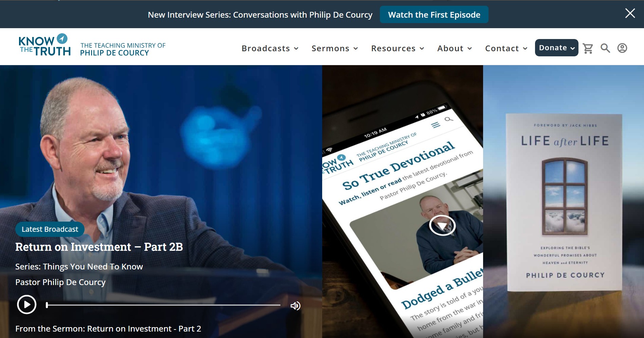Seek within the audio progress bar

click(x=163, y=305)
